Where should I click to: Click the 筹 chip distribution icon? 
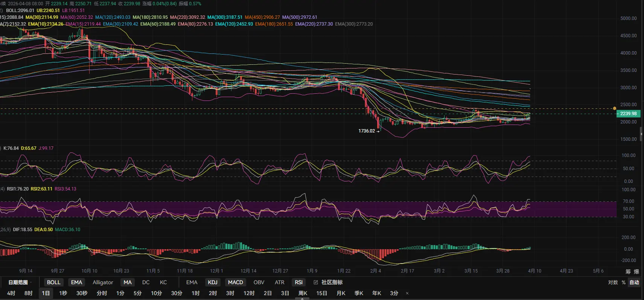click(628, 271)
